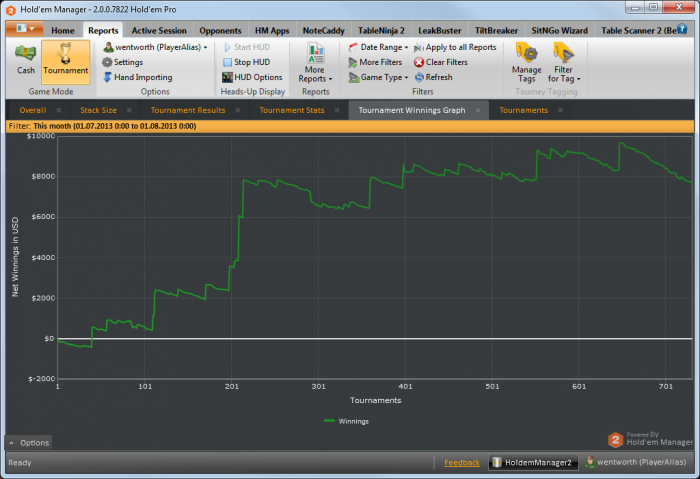Open Active Session tab
The height and width of the screenshot is (479, 700).
pyautogui.click(x=159, y=30)
